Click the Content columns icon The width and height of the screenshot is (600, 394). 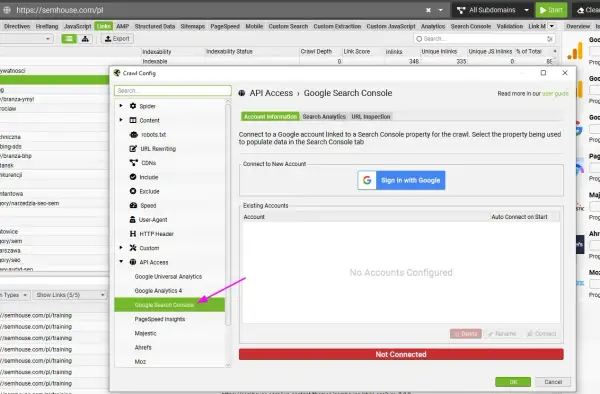pyautogui.click(x=133, y=120)
